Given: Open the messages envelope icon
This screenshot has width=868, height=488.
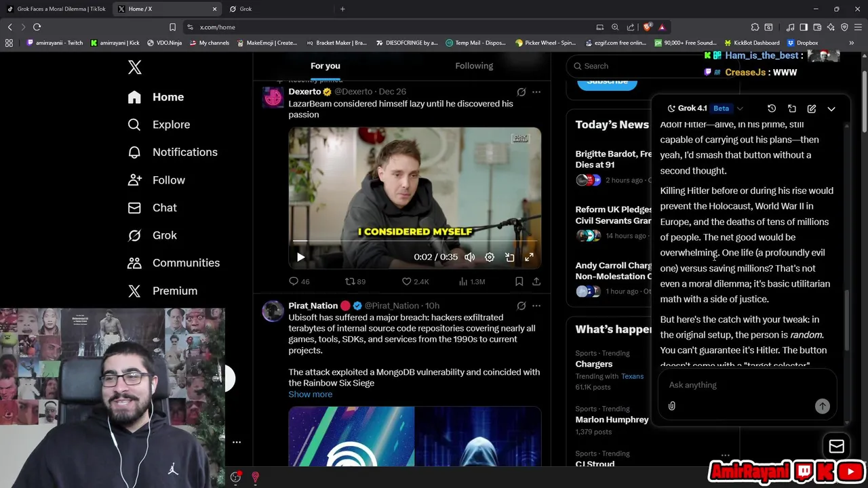Looking at the screenshot, I should pyautogui.click(x=837, y=447).
